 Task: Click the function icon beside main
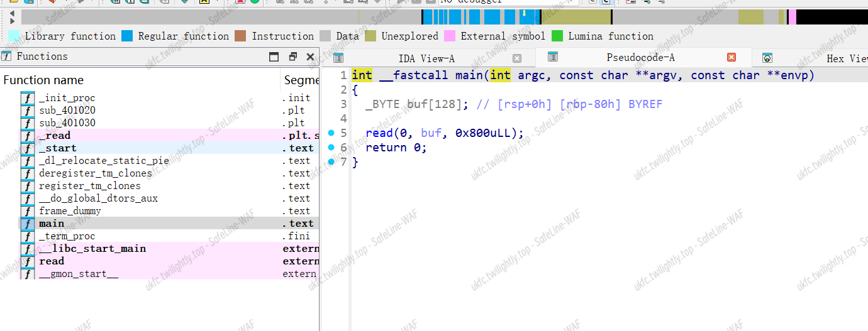28,224
